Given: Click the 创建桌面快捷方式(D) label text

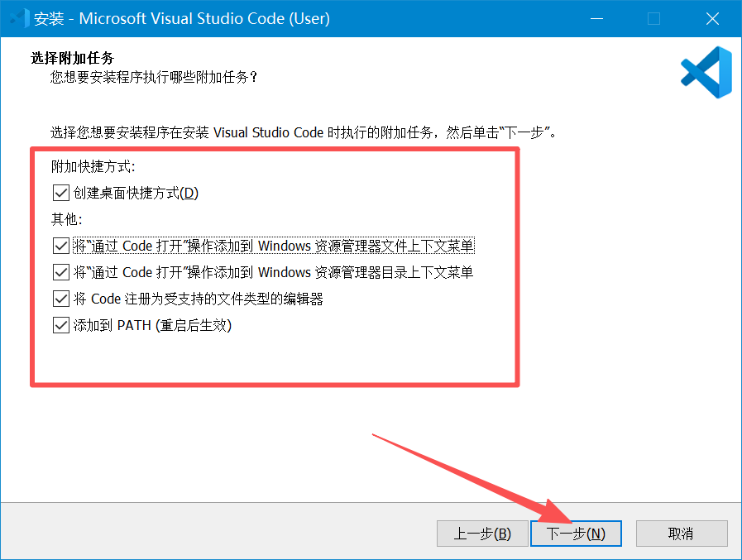Looking at the screenshot, I should click(x=136, y=193).
